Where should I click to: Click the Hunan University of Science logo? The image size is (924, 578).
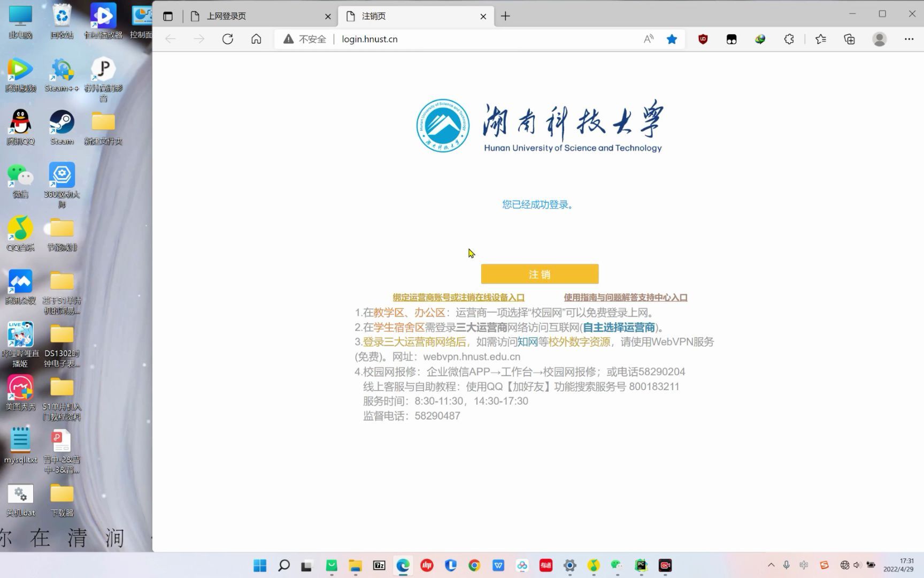tap(540, 126)
